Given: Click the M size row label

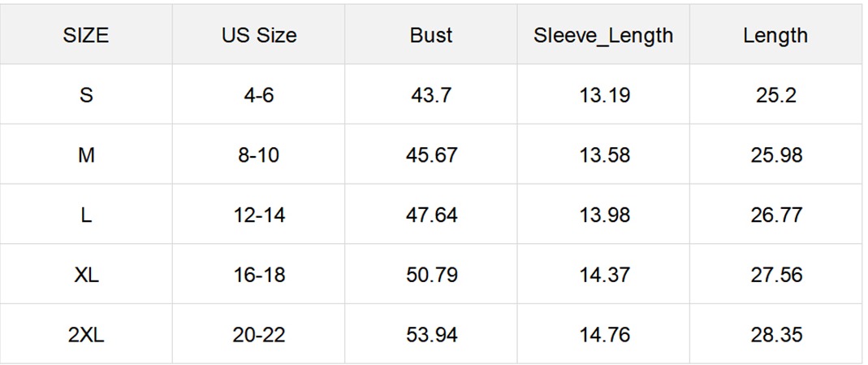Looking at the screenshot, I should 86,155.
